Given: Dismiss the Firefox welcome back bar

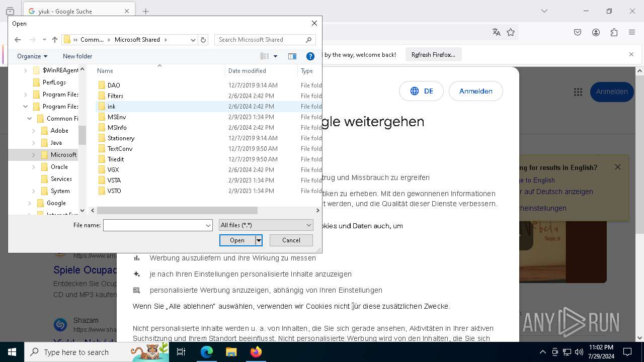Looking at the screenshot, I should (631, 54).
